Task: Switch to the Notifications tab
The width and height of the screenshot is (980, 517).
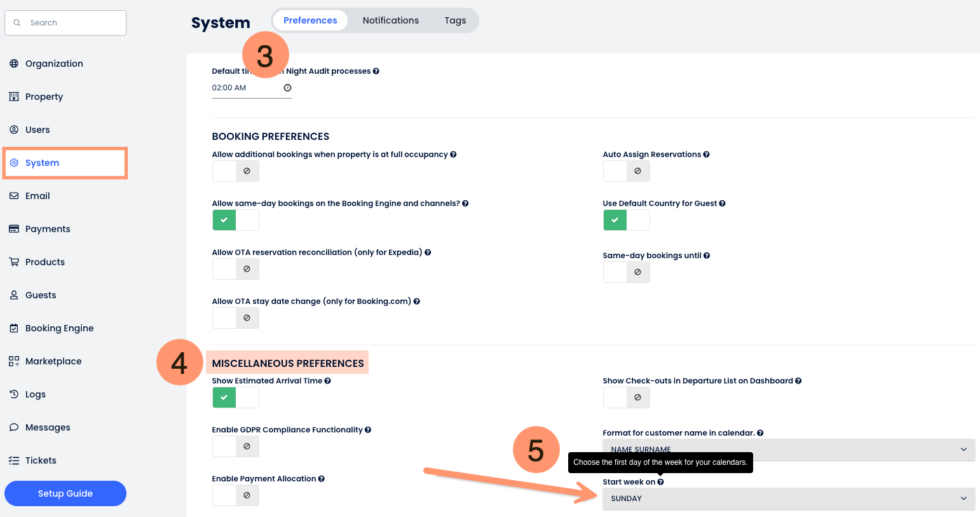Action: point(390,20)
